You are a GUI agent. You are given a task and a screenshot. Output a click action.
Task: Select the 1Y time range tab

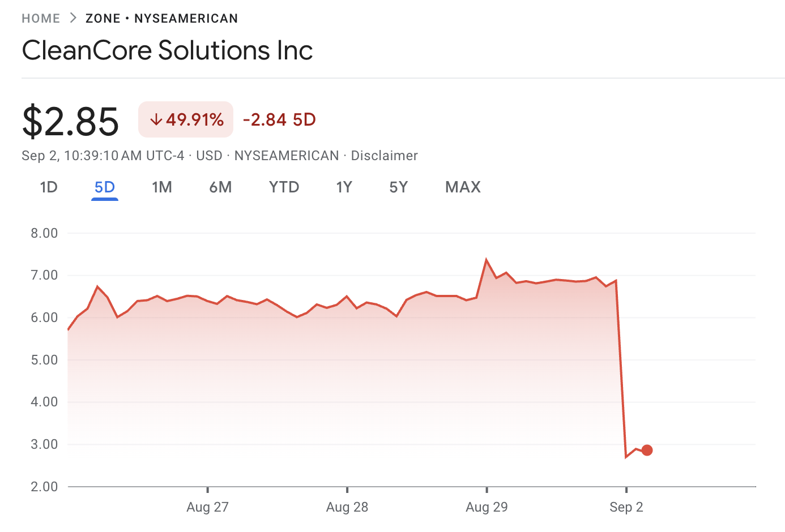point(344,187)
